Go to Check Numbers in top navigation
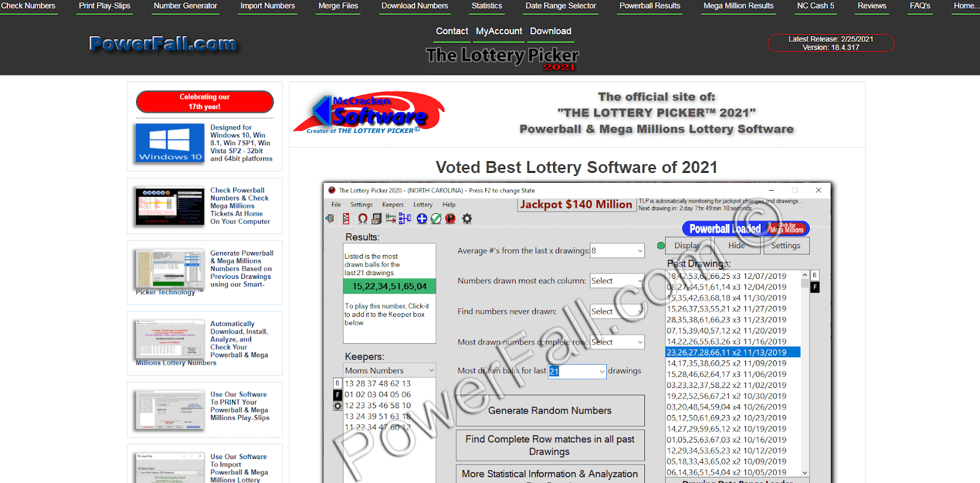This screenshot has height=483, width=980. tap(28, 6)
